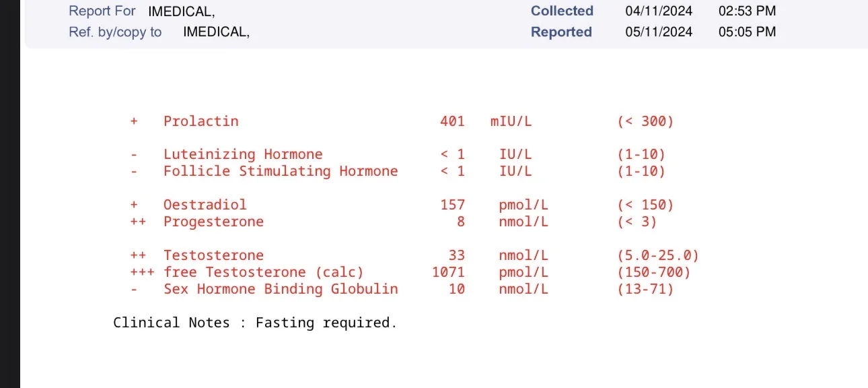Click the Prolactin reference range (< 300)
This screenshot has height=388, width=868.
pos(645,121)
